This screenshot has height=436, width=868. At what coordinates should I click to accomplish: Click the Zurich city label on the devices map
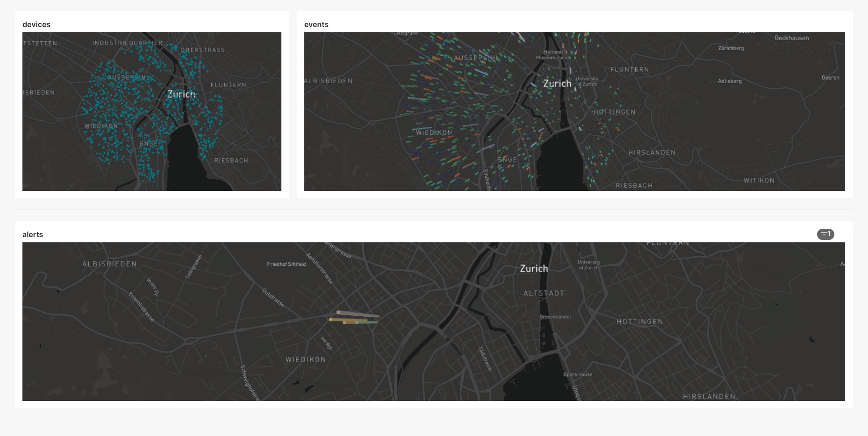click(182, 94)
